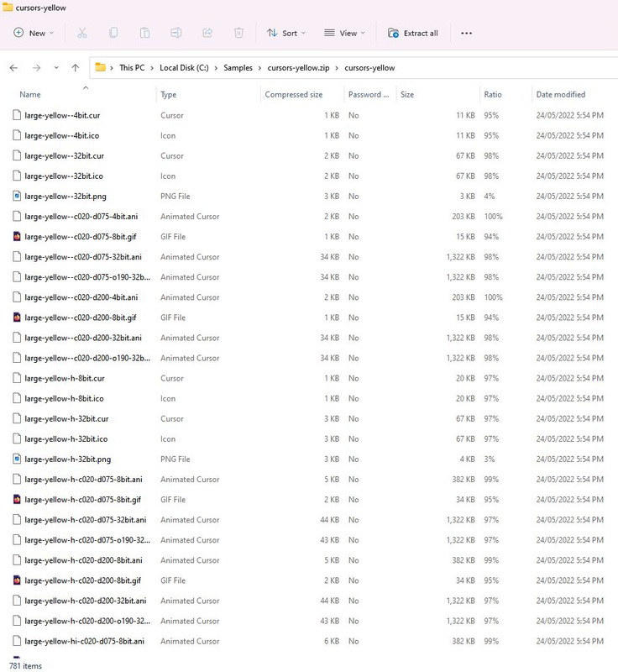Select file large-yellow--c020-d075-32bit.ani
The width and height of the screenshot is (618, 672).
[83, 257]
